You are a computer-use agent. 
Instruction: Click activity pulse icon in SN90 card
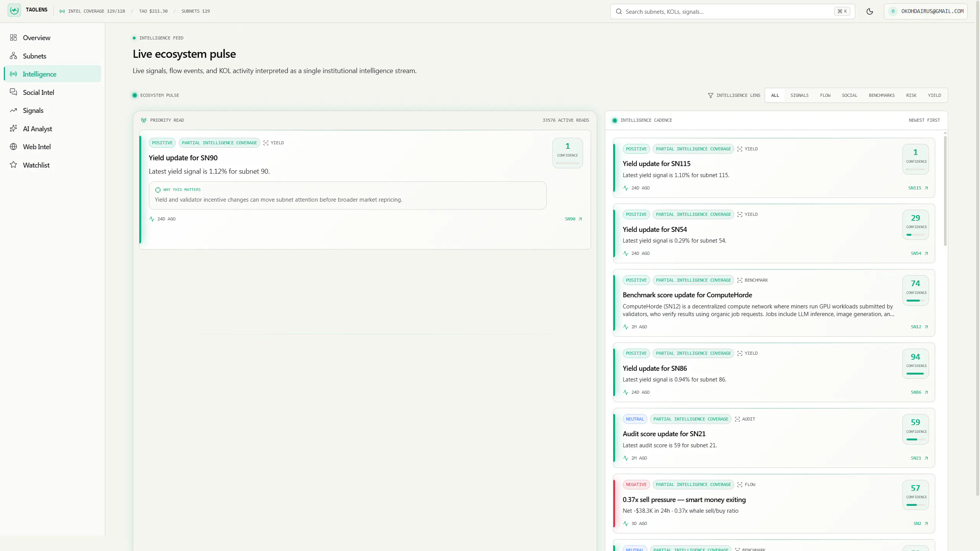152,219
